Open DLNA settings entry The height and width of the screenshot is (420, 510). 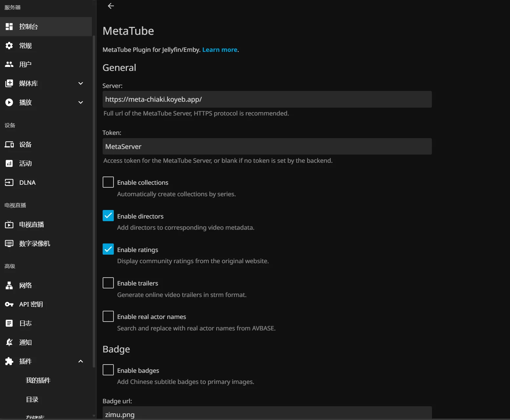[x=46, y=182]
